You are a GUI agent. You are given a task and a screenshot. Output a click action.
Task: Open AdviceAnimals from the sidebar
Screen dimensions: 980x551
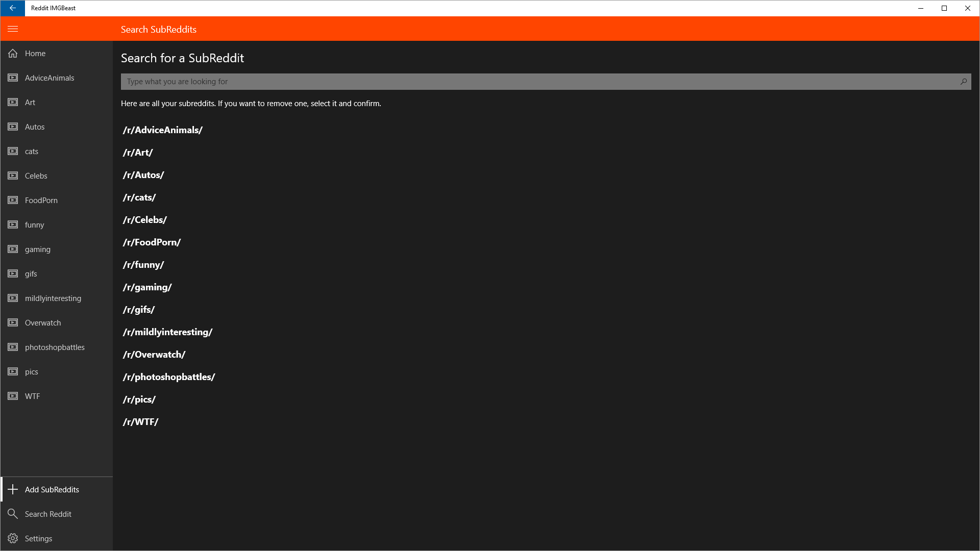(x=57, y=78)
